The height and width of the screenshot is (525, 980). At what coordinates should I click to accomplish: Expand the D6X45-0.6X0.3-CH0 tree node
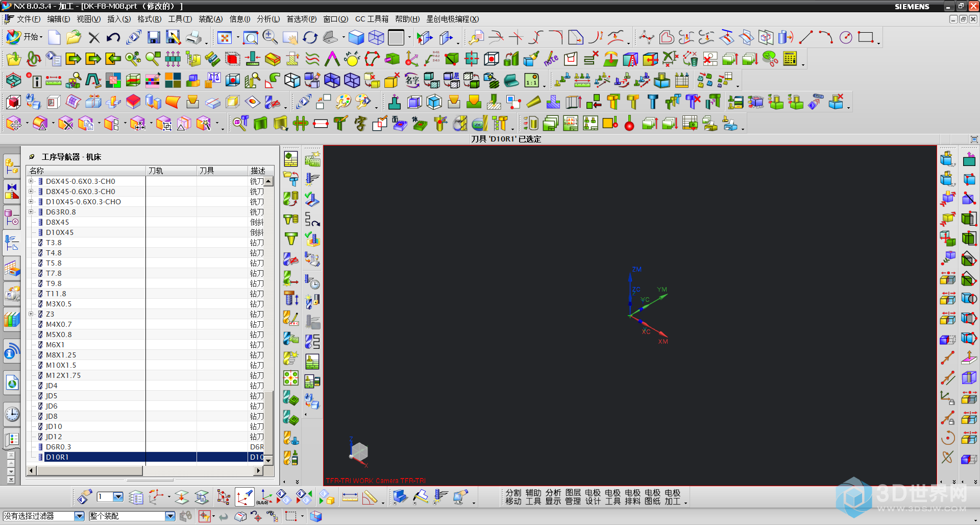pyautogui.click(x=31, y=181)
